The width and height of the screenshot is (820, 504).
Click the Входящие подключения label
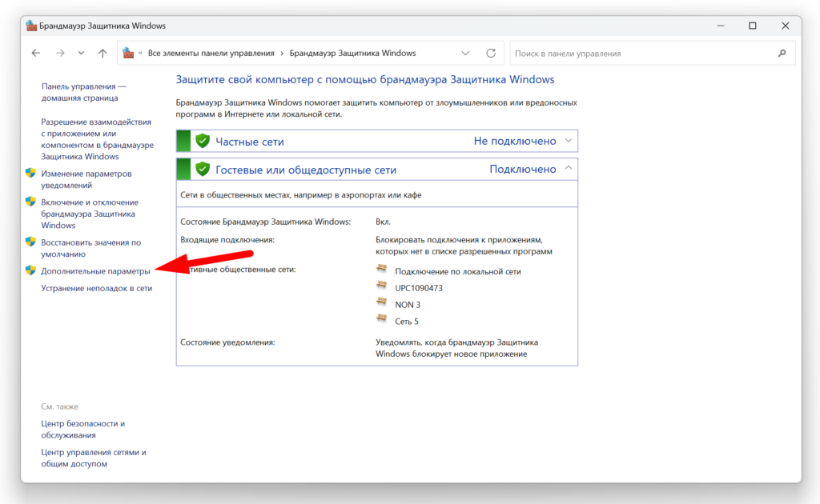coord(227,240)
